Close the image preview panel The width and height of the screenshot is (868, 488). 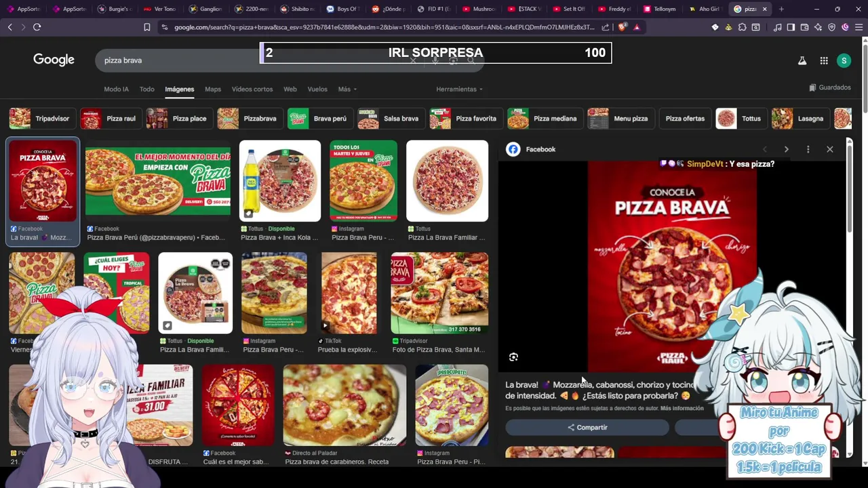829,149
